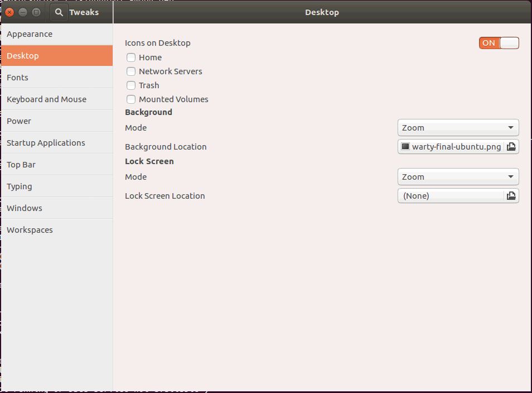This screenshot has height=393, width=532.
Task: Click the warty-final-ubuntu.png image file icon
Action: (405, 147)
